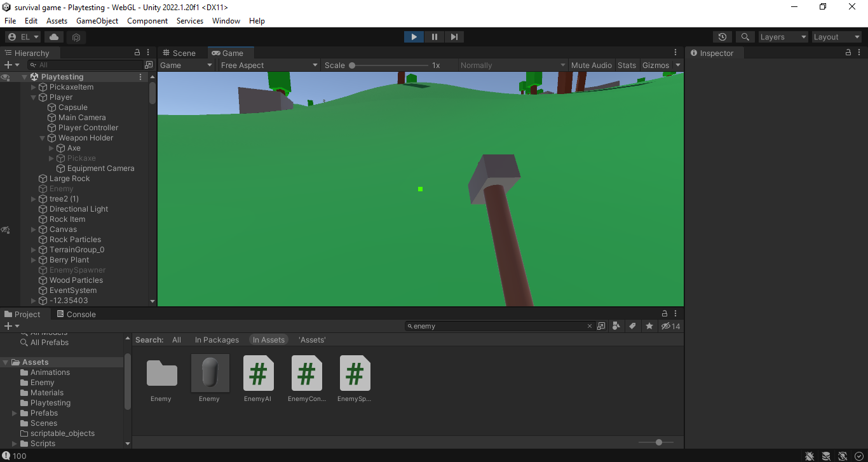Click the Pause button in the toolbar

click(x=434, y=36)
